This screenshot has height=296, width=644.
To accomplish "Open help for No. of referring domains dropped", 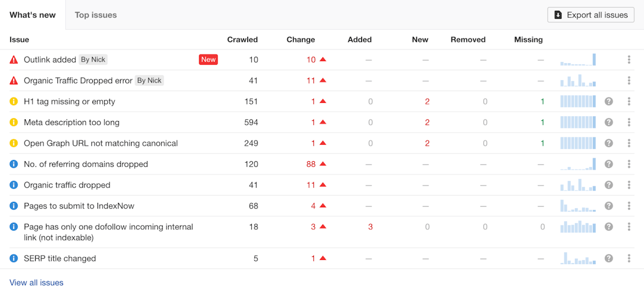I will [609, 164].
